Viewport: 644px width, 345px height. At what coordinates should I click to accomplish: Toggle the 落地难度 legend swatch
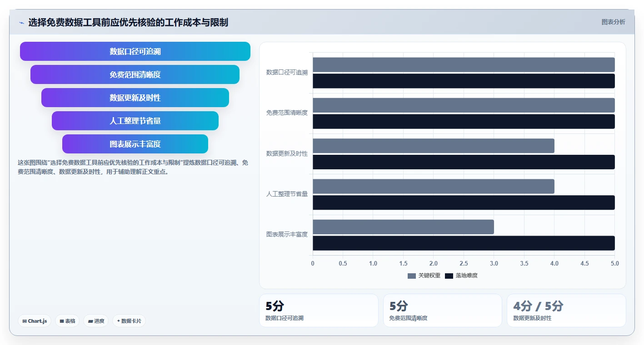(449, 276)
